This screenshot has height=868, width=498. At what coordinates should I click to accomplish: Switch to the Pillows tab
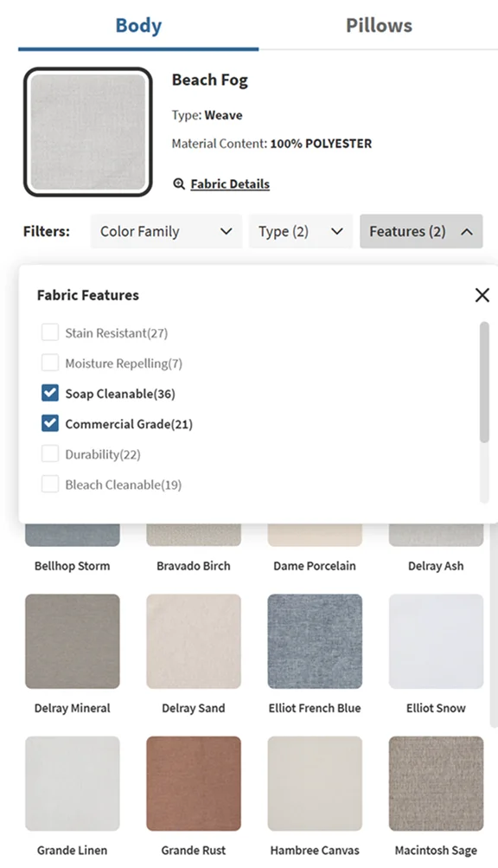pos(379,25)
